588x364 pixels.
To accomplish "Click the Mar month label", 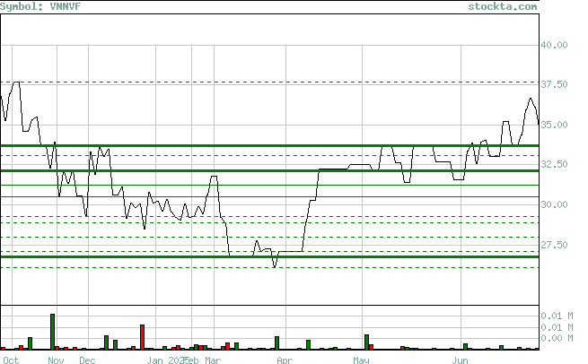I will click(213, 360).
